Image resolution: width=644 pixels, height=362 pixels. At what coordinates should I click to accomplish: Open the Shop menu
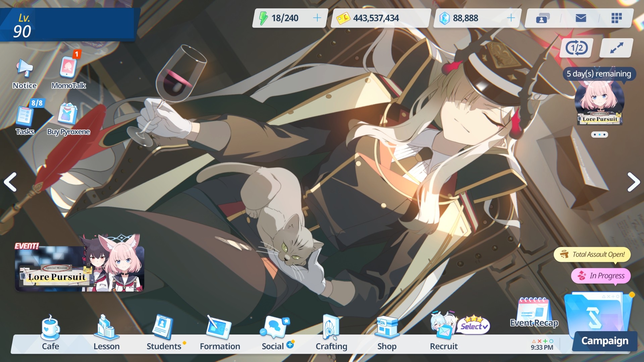pos(387,333)
